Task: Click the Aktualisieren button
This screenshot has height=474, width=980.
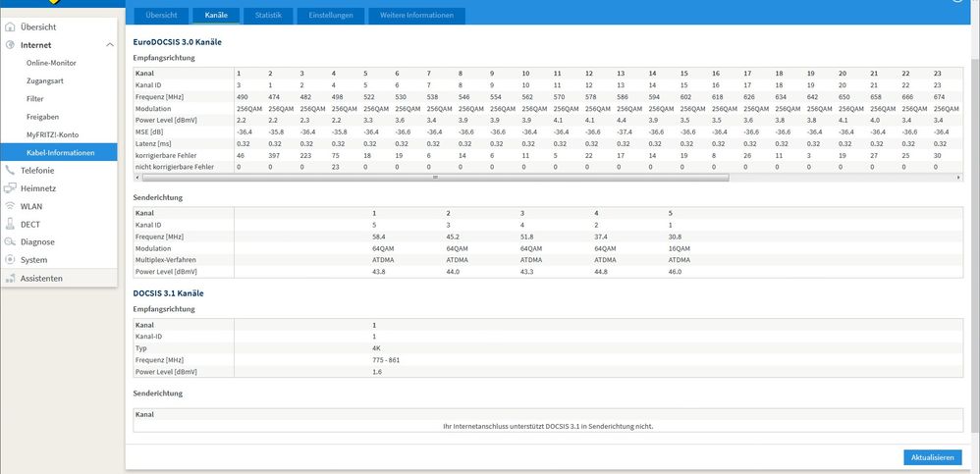Action: point(933,457)
